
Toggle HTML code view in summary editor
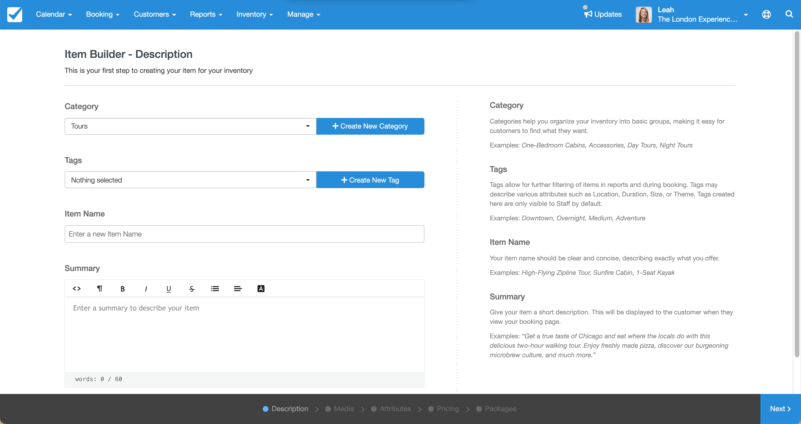coord(77,288)
